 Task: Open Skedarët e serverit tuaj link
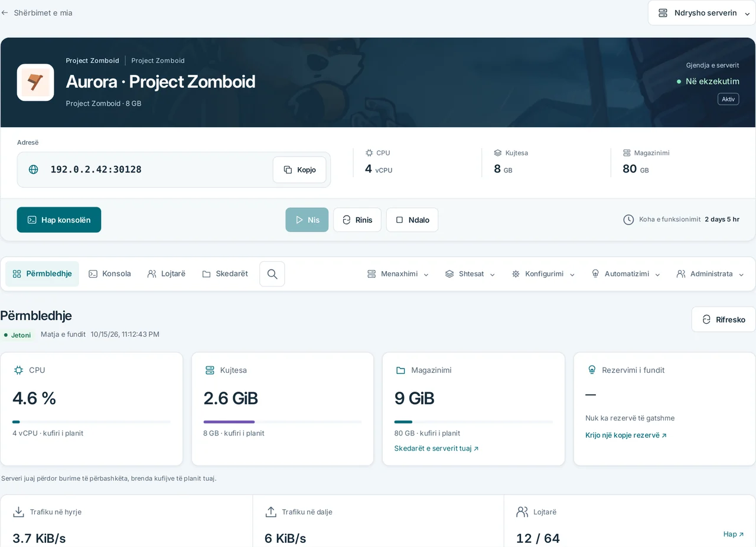tap(436, 448)
